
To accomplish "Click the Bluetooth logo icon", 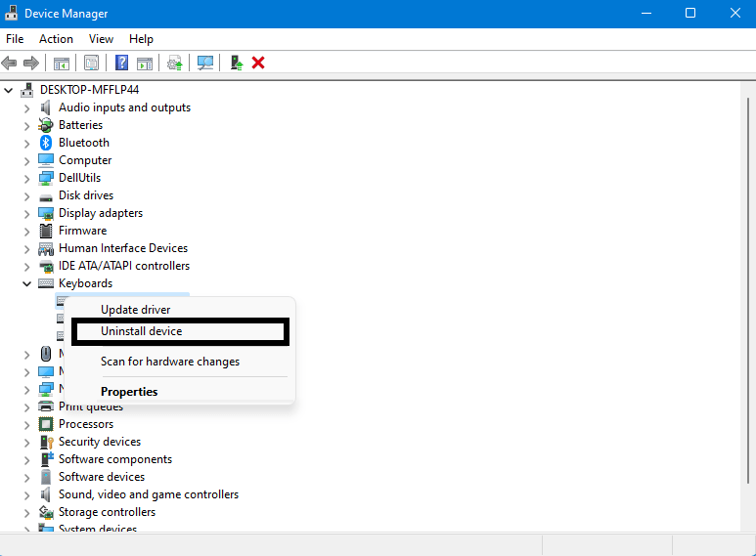I will (x=45, y=143).
